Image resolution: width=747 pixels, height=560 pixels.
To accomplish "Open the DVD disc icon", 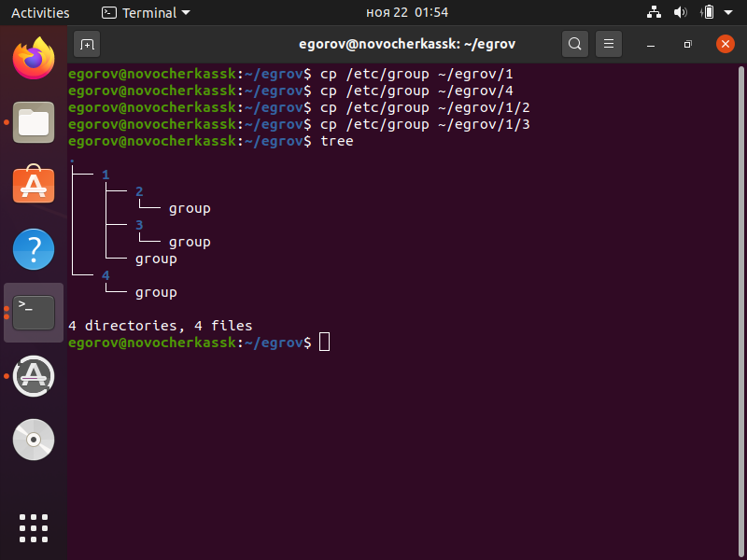I will (x=34, y=440).
